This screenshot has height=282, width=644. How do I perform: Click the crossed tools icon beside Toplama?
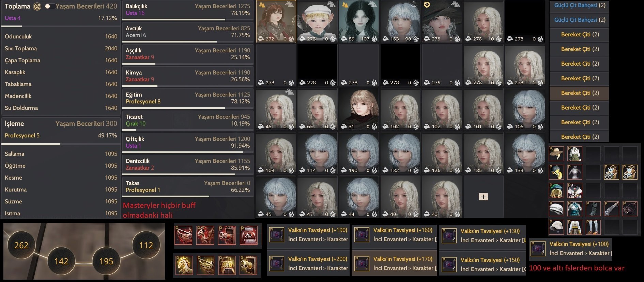[37, 6]
